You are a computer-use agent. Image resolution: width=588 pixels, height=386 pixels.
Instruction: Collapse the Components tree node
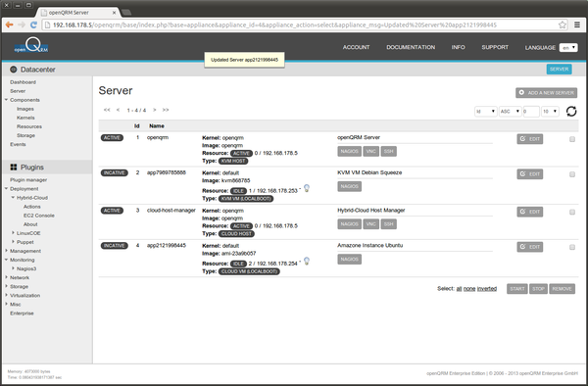pyautogui.click(x=7, y=100)
